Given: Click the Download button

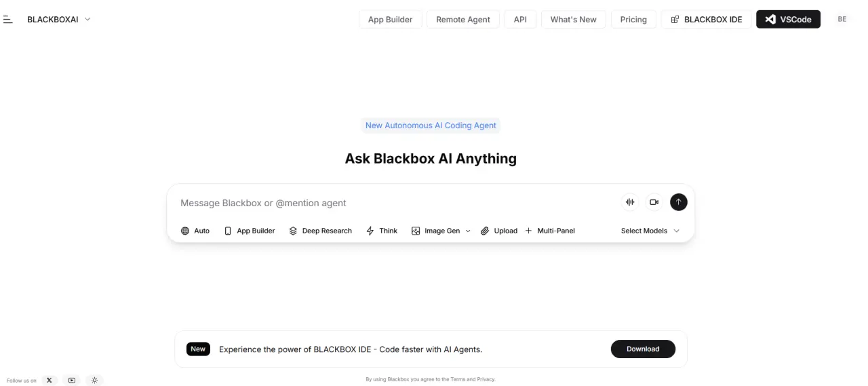Looking at the screenshot, I should [643, 349].
